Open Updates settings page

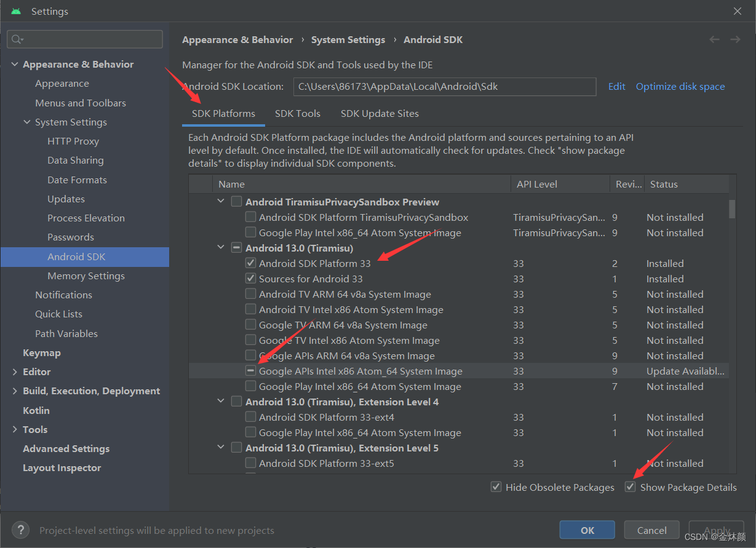(66, 199)
